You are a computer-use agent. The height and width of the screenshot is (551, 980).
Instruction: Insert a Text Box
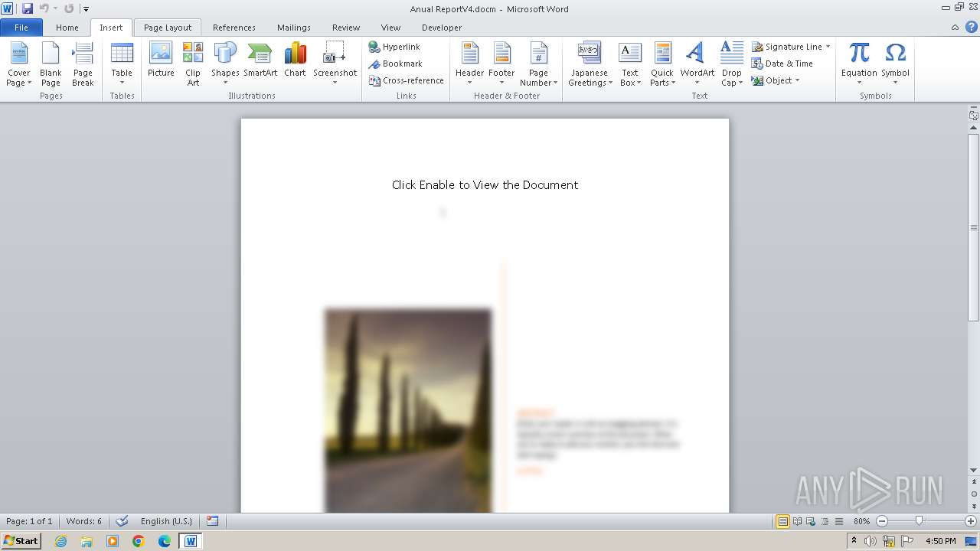[629, 64]
